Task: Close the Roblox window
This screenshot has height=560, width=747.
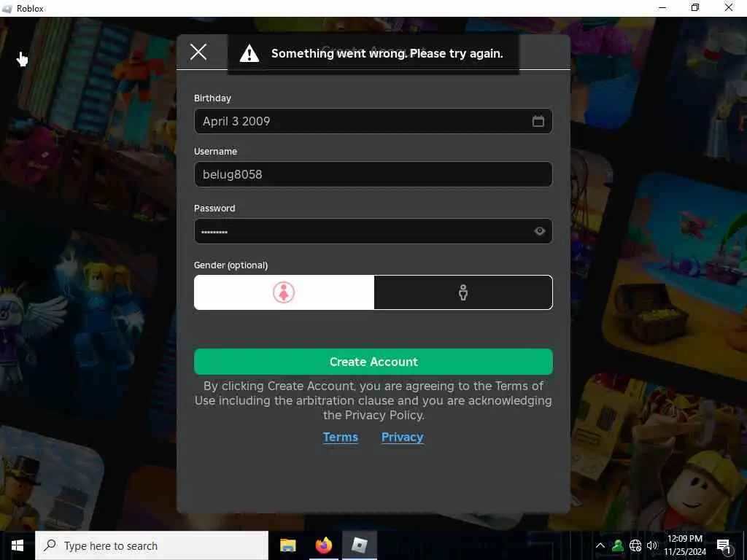Action: click(729, 7)
